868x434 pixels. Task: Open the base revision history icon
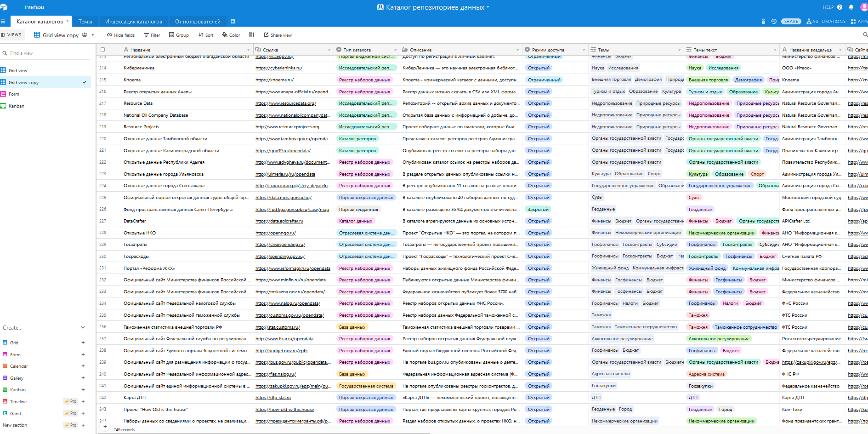[x=774, y=22]
